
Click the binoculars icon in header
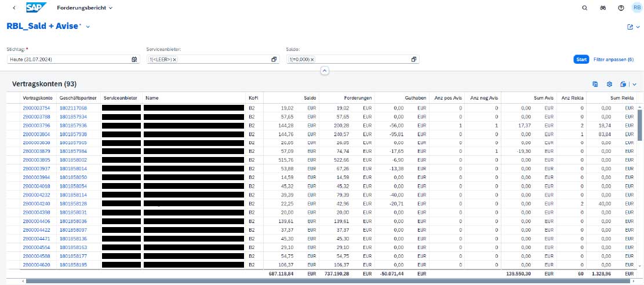pos(602,8)
